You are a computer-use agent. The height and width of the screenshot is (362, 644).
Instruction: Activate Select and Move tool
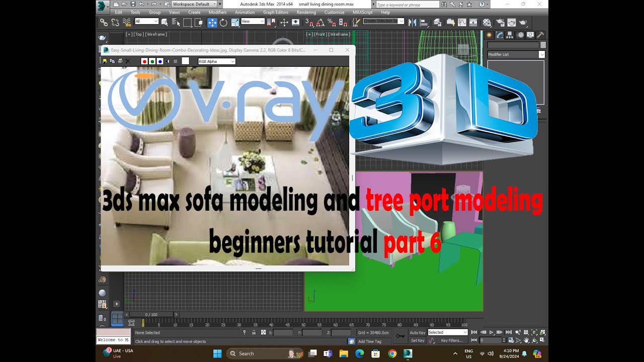[x=212, y=22]
